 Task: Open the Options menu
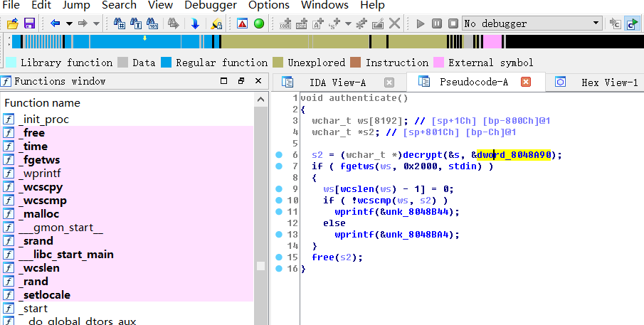coord(268,6)
